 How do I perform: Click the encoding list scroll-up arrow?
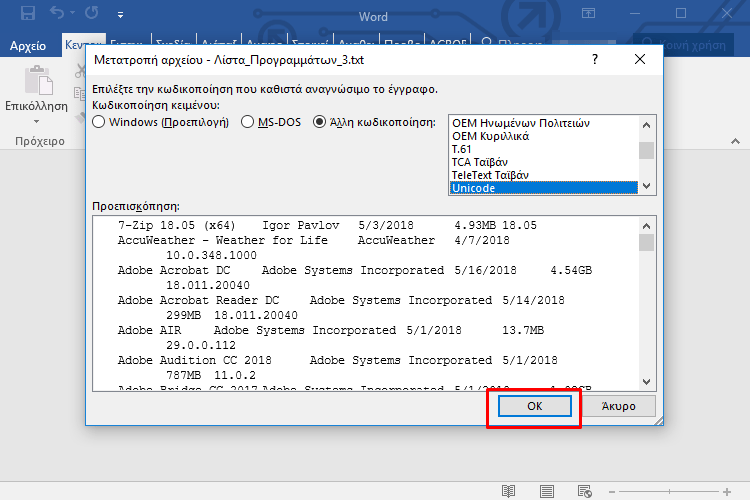[x=646, y=125]
